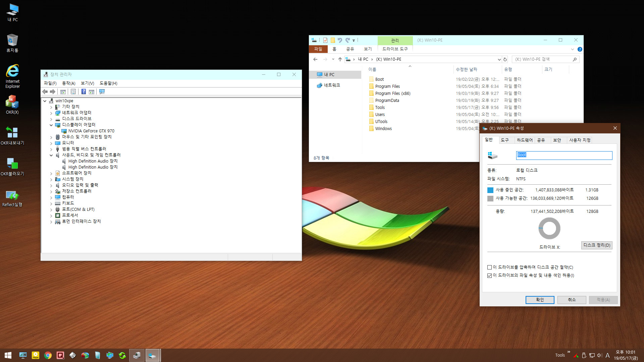Click the Explorer help question mark icon

pos(580,49)
